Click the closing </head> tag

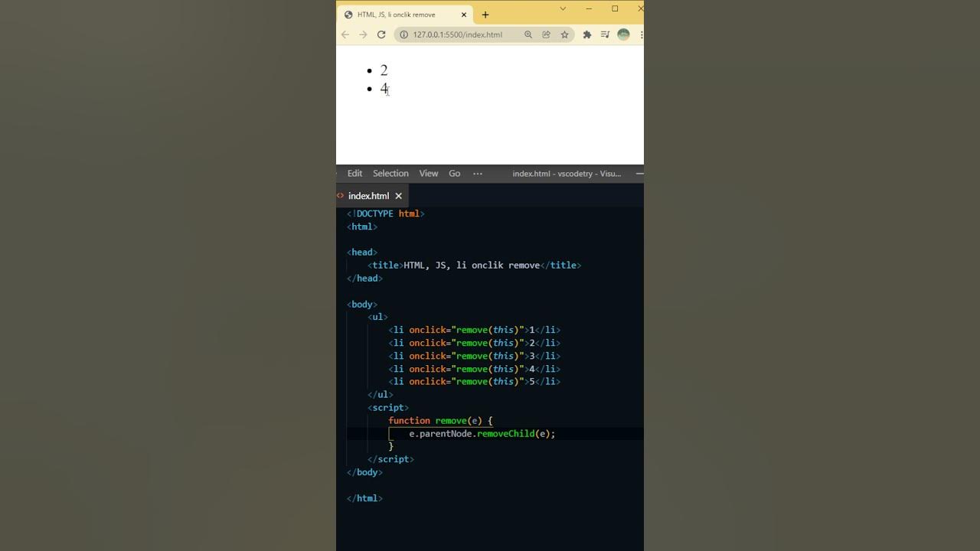click(364, 279)
